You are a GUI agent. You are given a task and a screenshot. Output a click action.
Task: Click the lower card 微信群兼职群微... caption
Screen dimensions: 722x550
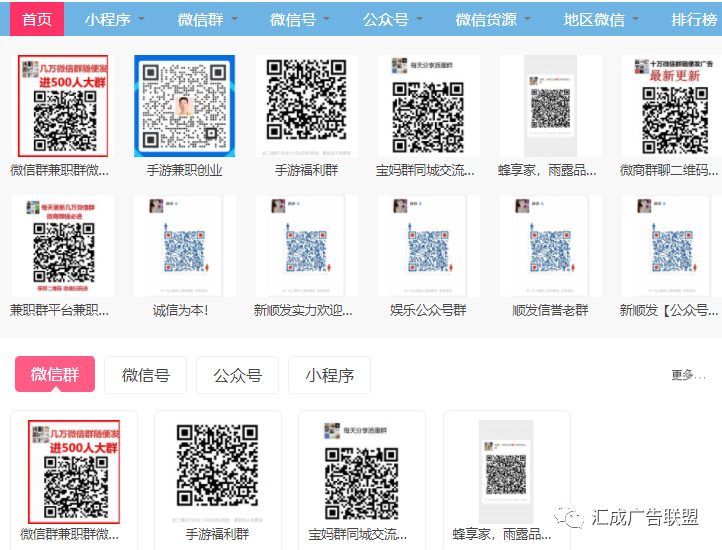pos(70,534)
